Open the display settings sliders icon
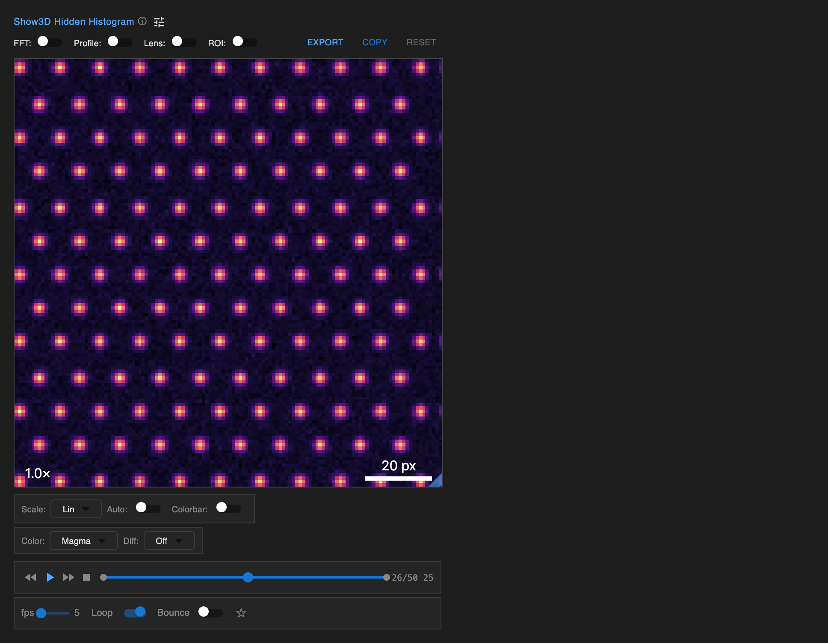This screenshot has width=828, height=644. [x=159, y=21]
